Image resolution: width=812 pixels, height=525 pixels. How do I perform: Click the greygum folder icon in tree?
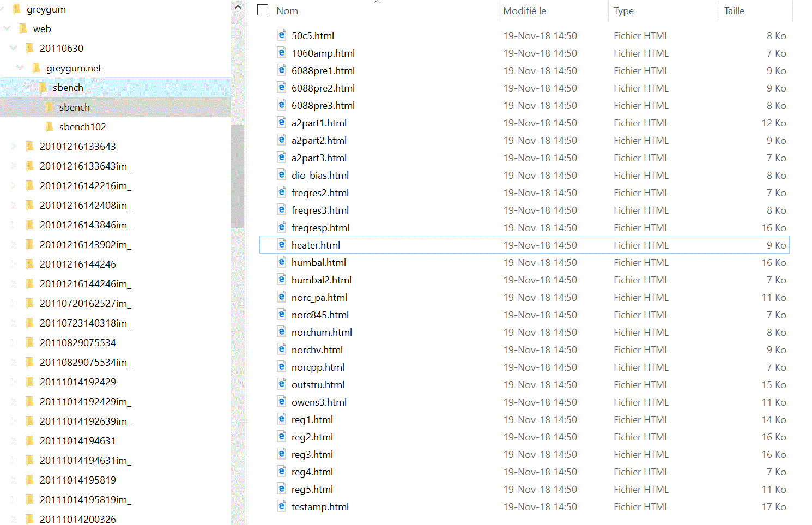point(17,9)
